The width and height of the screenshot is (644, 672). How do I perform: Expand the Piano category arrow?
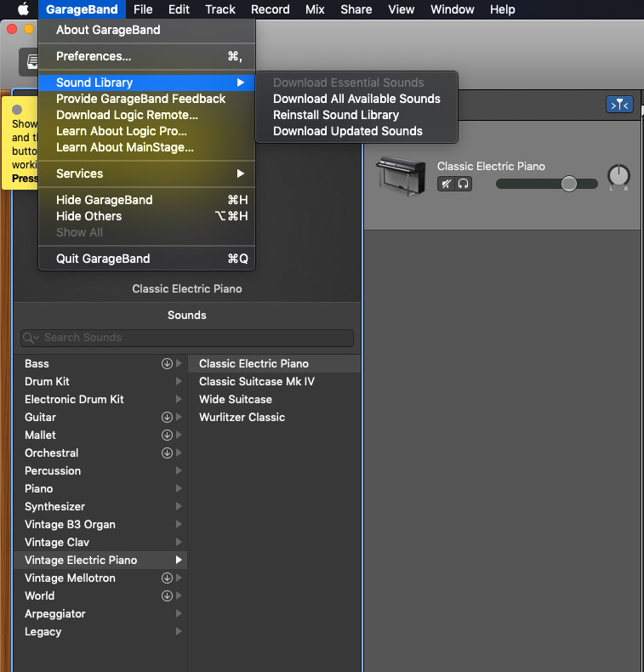(x=180, y=488)
